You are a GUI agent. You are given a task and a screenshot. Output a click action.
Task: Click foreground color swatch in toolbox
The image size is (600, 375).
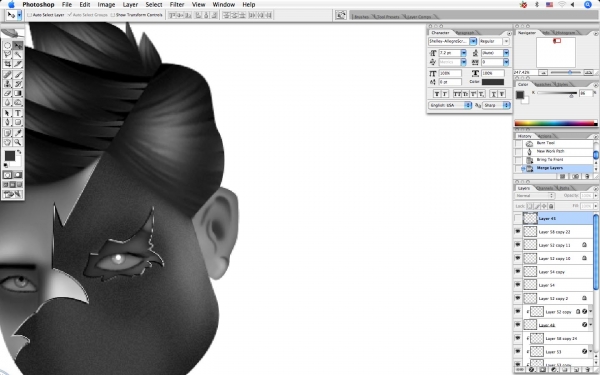pos(10,156)
